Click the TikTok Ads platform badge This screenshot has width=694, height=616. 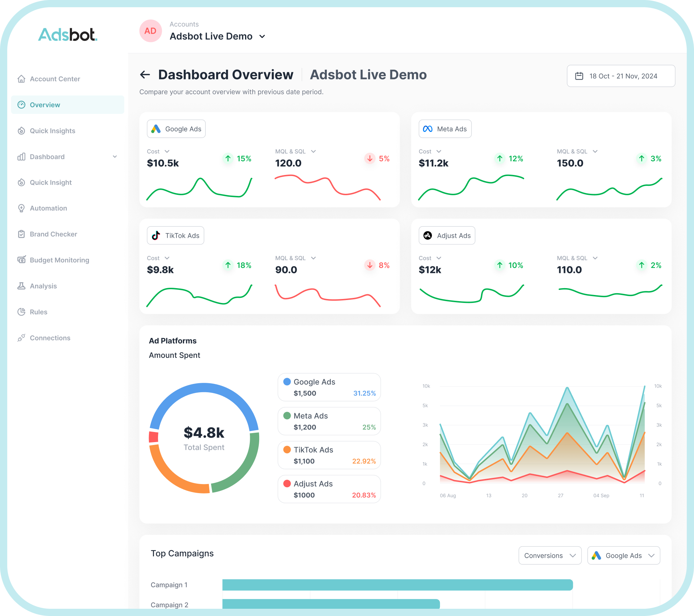(x=176, y=236)
